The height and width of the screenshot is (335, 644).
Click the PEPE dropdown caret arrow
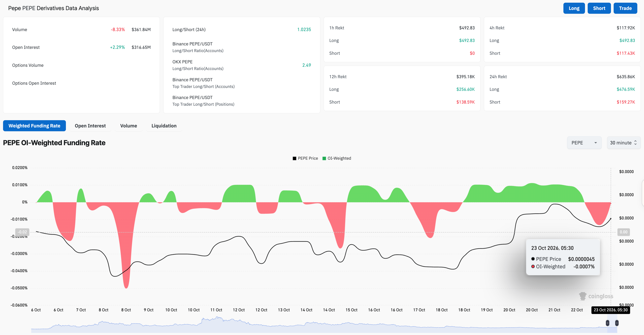(x=595, y=143)
